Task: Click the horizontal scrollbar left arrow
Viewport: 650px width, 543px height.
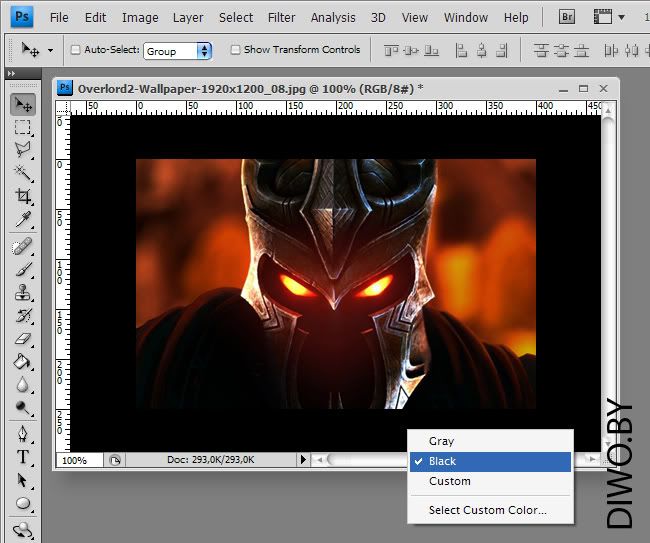Action: (320, 460)
